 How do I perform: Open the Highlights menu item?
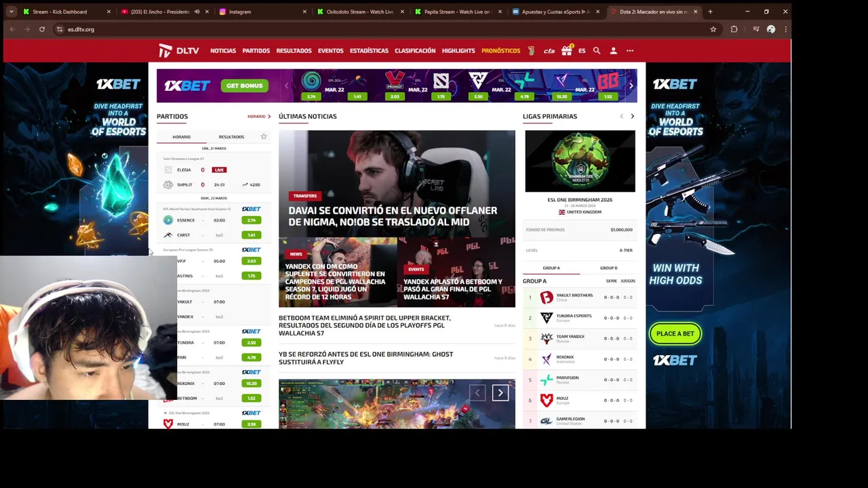(x=458, y=51)
